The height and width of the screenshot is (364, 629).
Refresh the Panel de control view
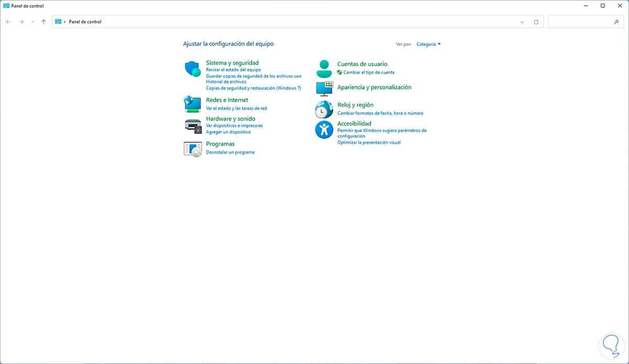point(536,22)
